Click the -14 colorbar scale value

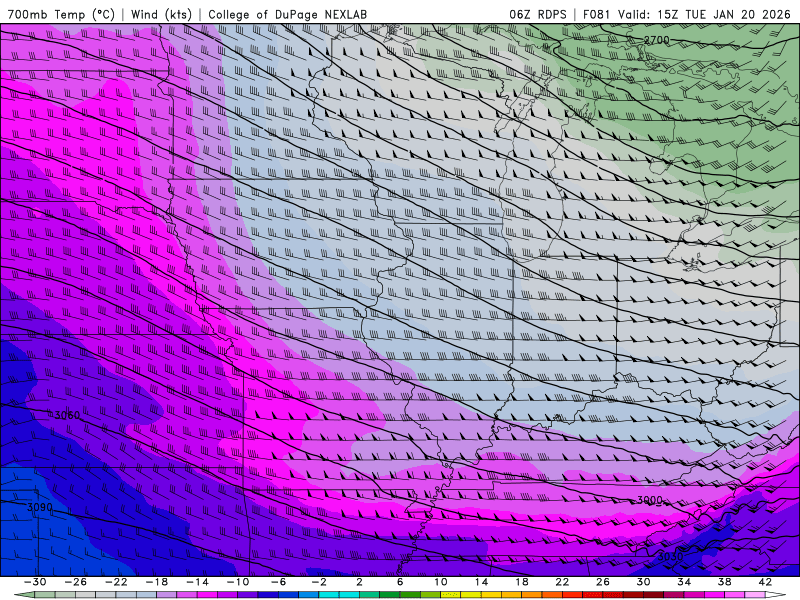(197, 582)
